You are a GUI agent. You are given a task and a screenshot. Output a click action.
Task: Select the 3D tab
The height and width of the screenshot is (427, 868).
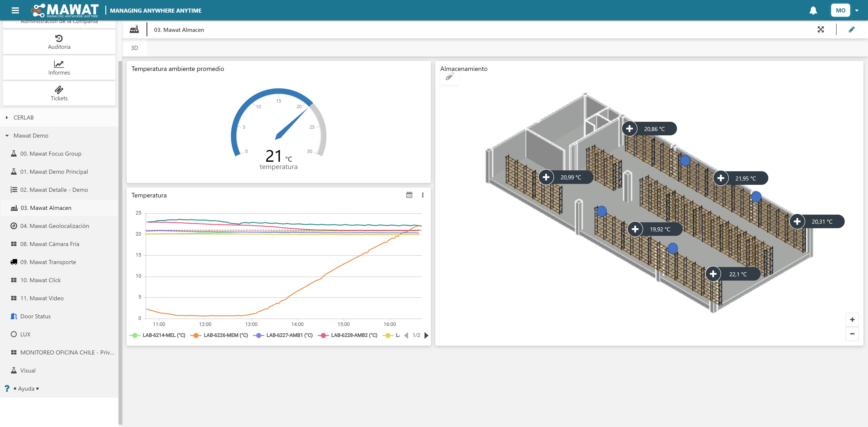(134, 48)
